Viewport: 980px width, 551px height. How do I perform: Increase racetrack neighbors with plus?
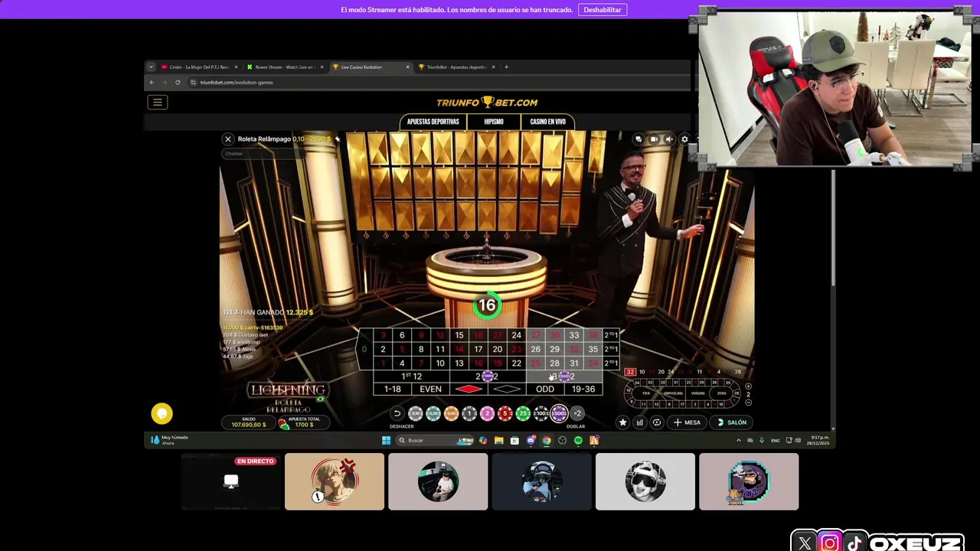point(748,386)
